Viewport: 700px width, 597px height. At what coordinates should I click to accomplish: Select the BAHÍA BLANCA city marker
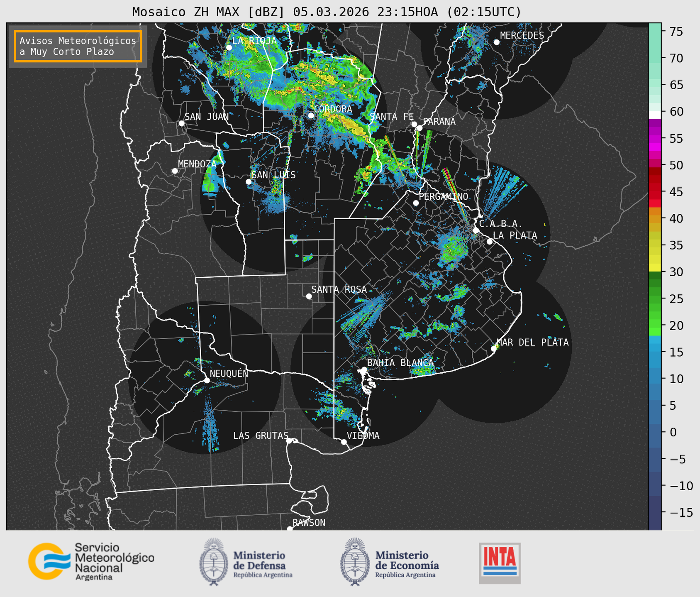tap(364, 369)
